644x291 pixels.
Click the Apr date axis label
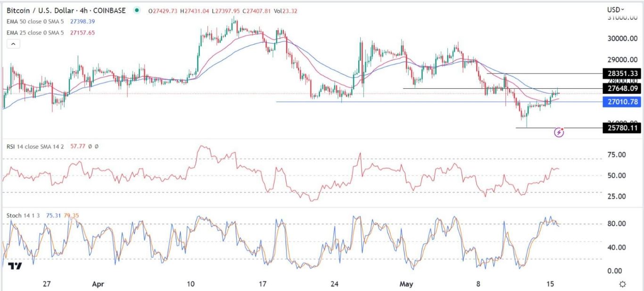(x=98, y=284)
